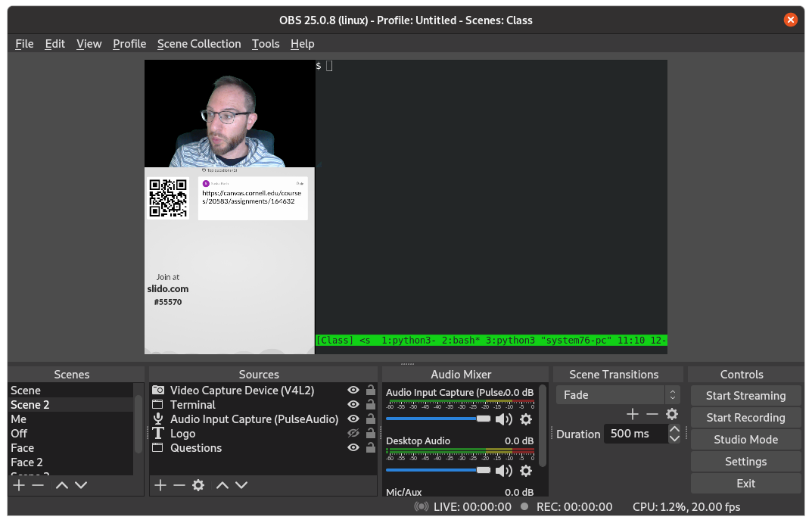
Task: Click the Questions source window icon
Action: 157,447
